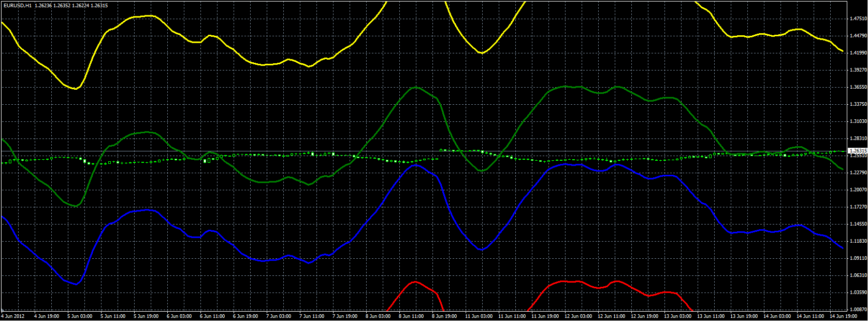
Task: Click the 1.06310 price axis label
Action: click(x=858, y=275)
